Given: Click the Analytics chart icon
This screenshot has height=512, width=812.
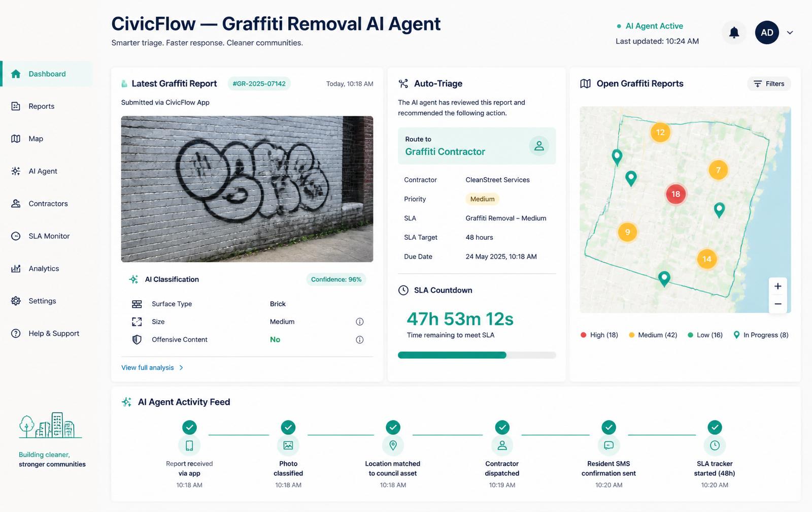Looking at the screenshot, I should 16,269.
